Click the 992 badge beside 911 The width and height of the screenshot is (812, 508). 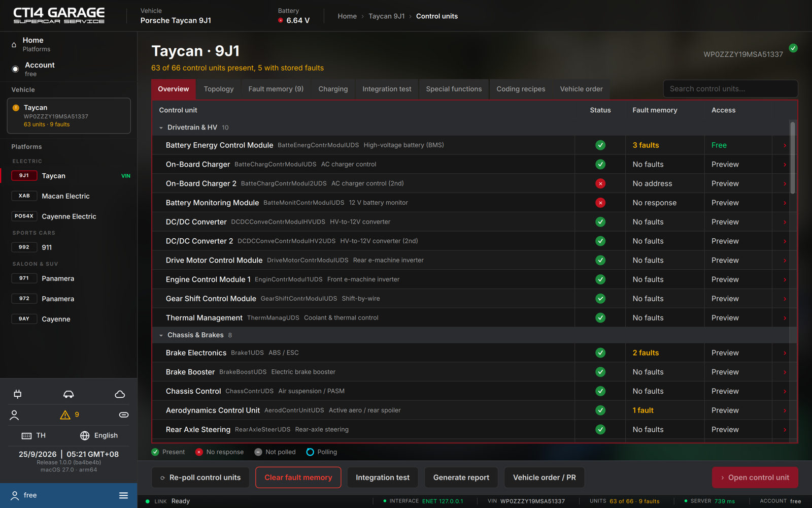[x=24, y=247]
